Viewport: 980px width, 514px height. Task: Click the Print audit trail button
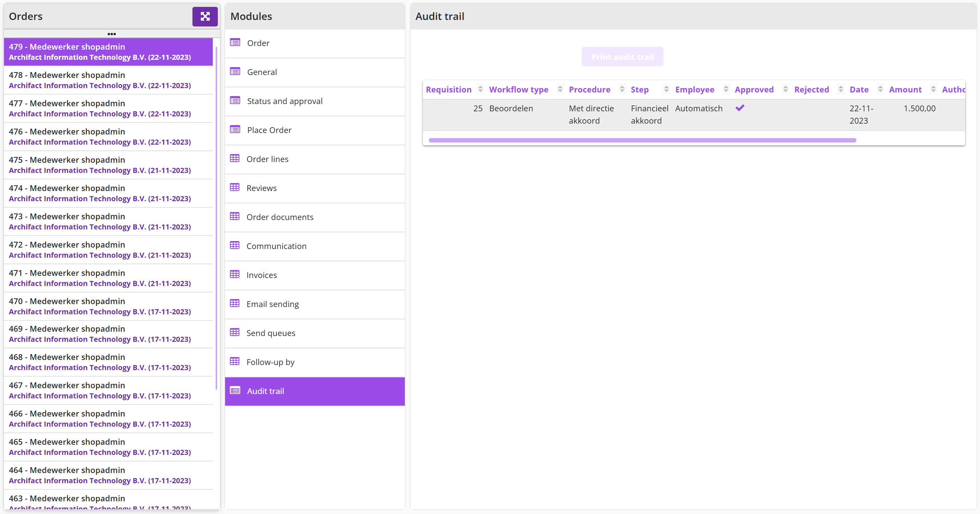tap(622, 57)
